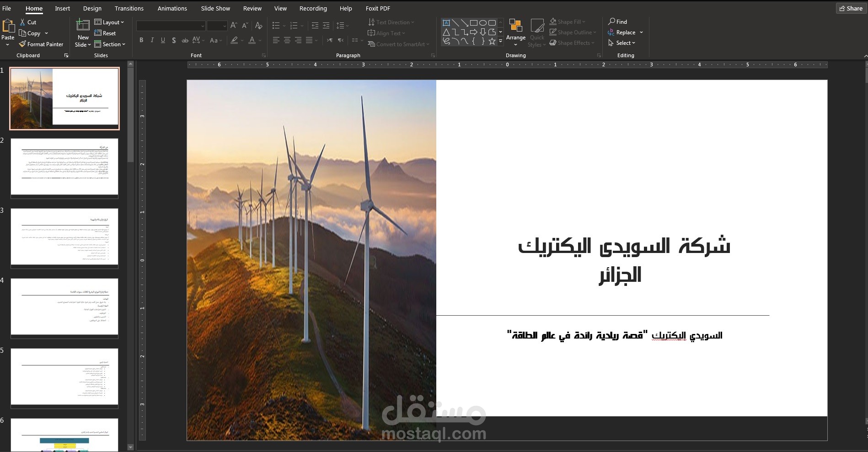Switch to the Transitions tab

pos(129,8)
